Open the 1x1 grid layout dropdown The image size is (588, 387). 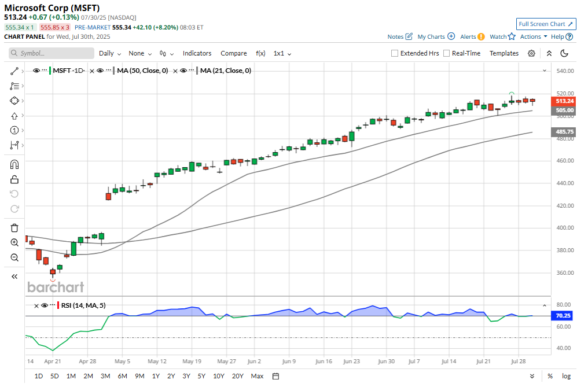pos(282,53)
